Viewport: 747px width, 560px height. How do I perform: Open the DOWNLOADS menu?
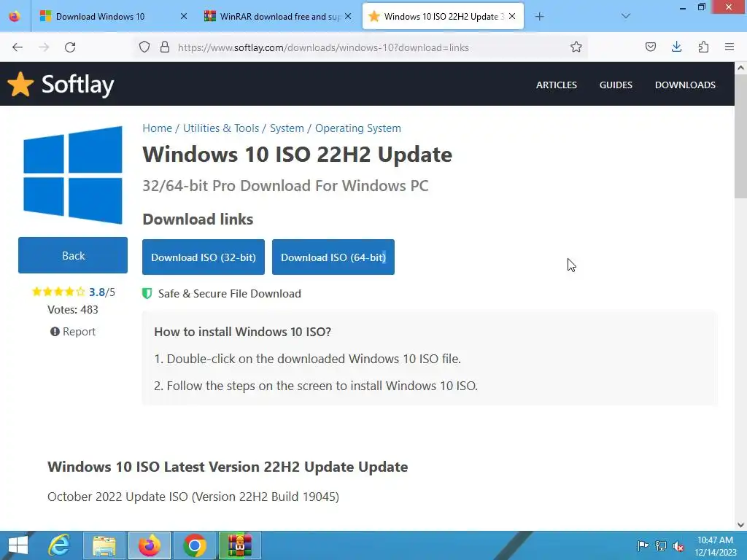tap(685, 85)
